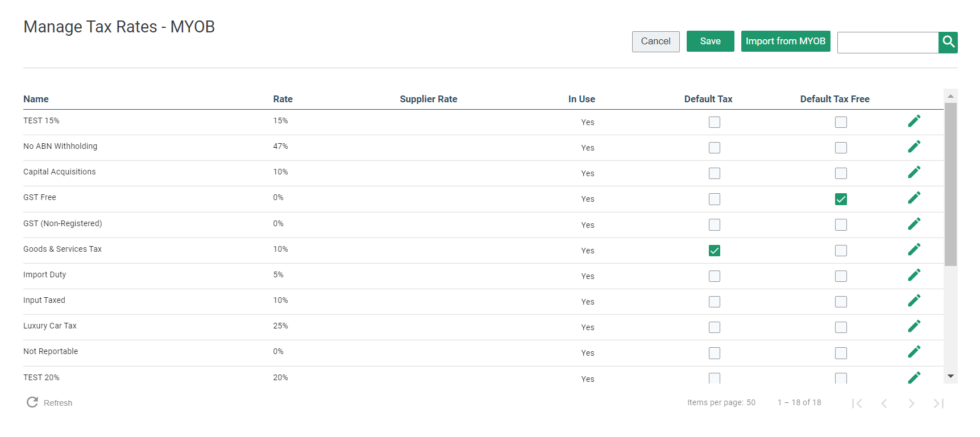Edit the Goods & Services Tax row

tap(914, 249)
